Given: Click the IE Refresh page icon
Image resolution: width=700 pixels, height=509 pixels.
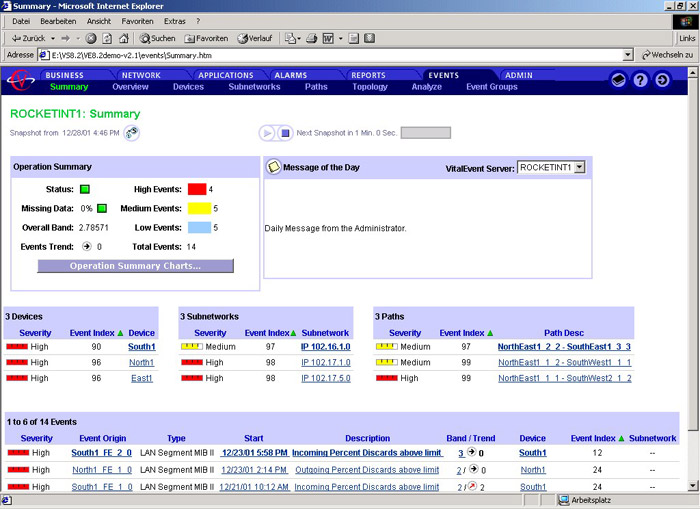Looking at the screenshot, I should click(x=107, y=38).
